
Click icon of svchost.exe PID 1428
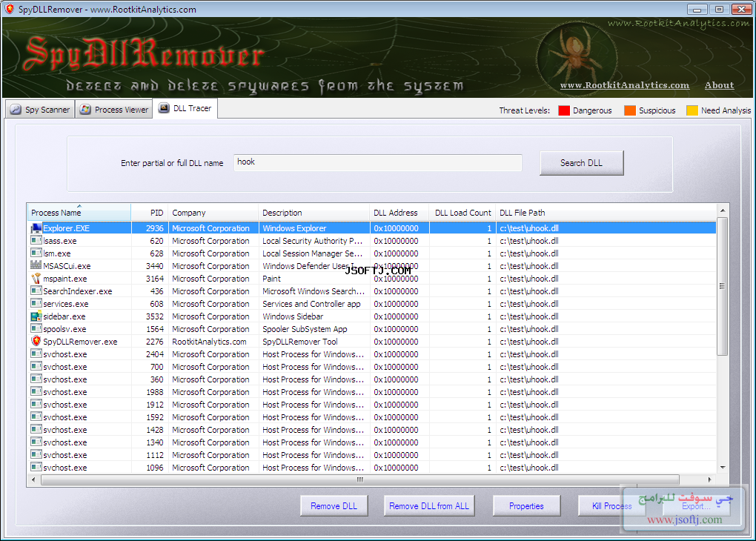[36, 430]
